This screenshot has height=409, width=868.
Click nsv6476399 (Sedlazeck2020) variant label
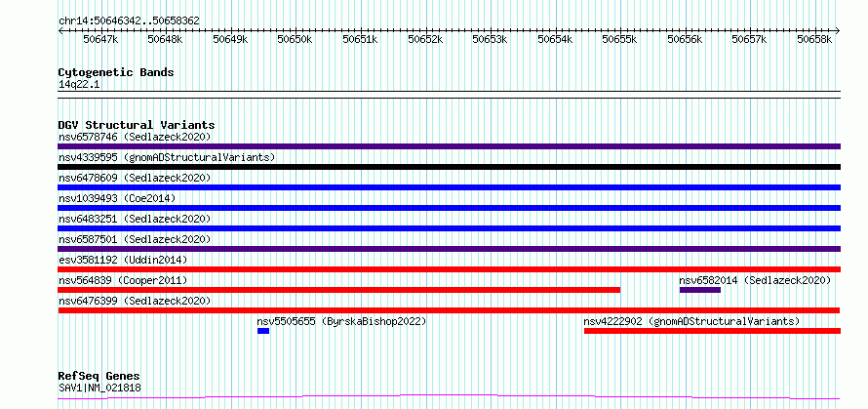pyautogui.click(x=135, y=301)
